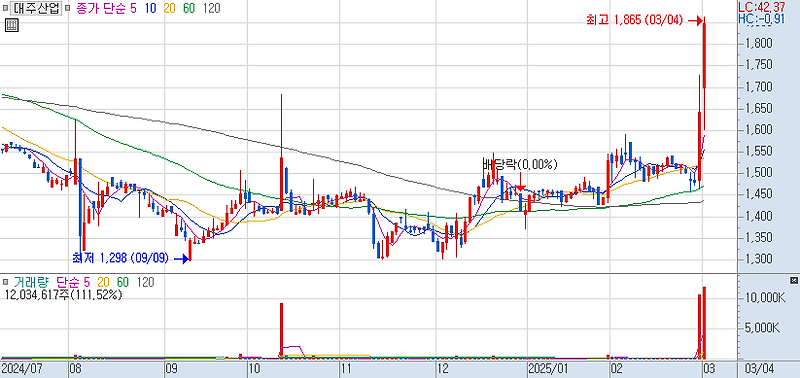800x378 pixels.
Task: Click the October red volume spike bar
Action: (281, 330)
